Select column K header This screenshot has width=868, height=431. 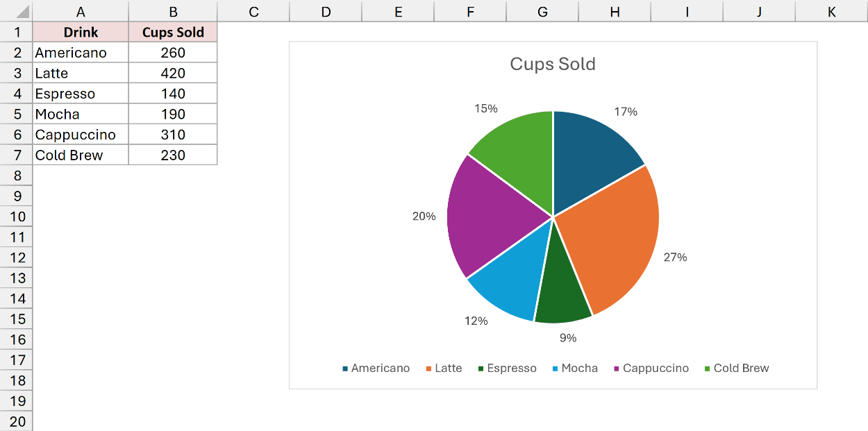click(831, 11)
